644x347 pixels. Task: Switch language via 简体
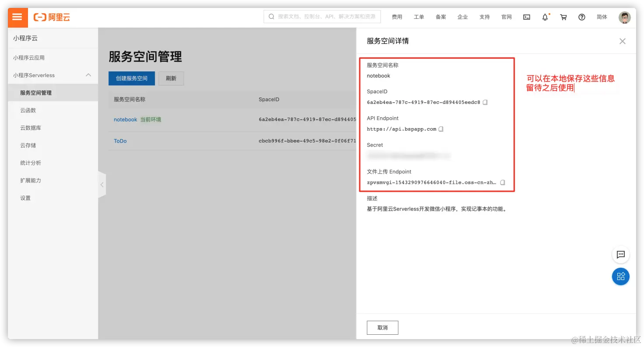pyautogui.click(x=602, y=17)
